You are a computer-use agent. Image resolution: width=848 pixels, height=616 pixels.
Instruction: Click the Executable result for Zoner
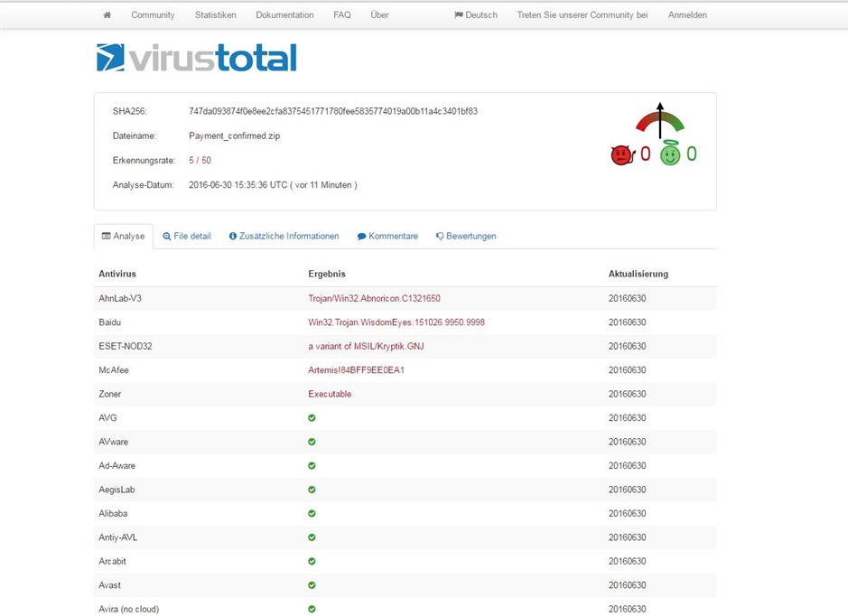(x=330, y=394)
